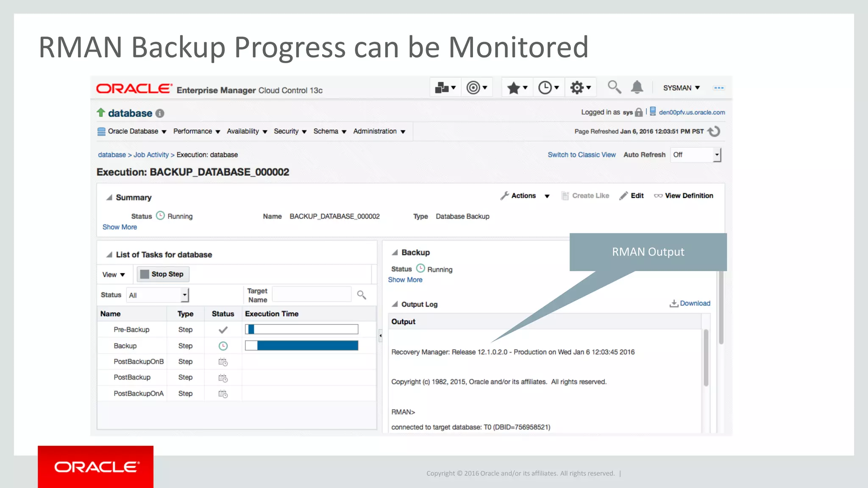This screenshot has height=488, width=868.
Task: Click the lock icon beside sys login
Action: pyautogui.click(x=639, y=112)
